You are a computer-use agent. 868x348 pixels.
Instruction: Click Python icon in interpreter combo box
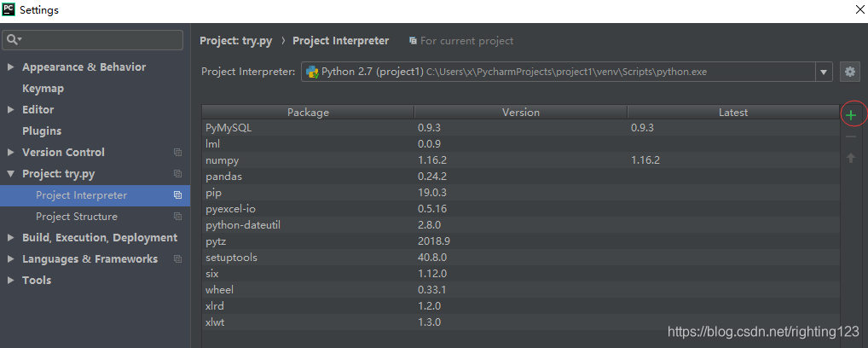312,72
